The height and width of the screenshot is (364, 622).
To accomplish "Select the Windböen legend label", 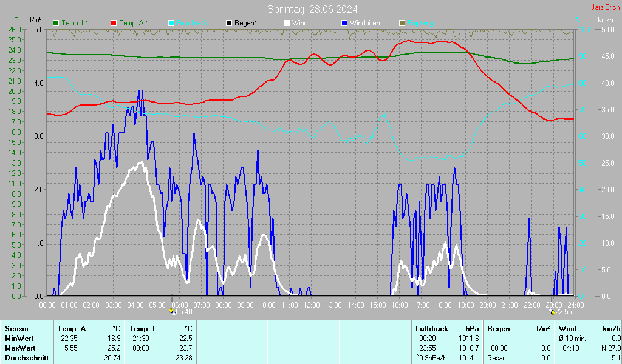I will click(364, 23).
